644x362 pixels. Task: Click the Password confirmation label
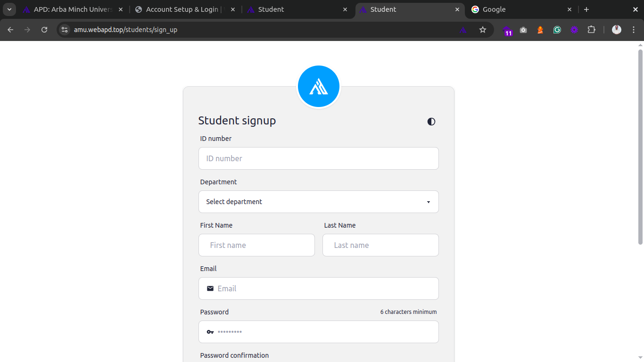click(234, 355)
